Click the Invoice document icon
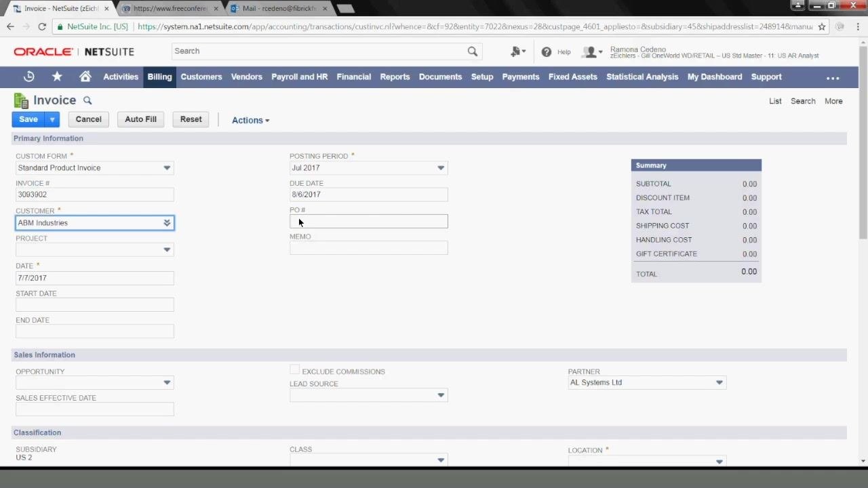The width and height of the screenshot is (868, 488). pos(21,101)
